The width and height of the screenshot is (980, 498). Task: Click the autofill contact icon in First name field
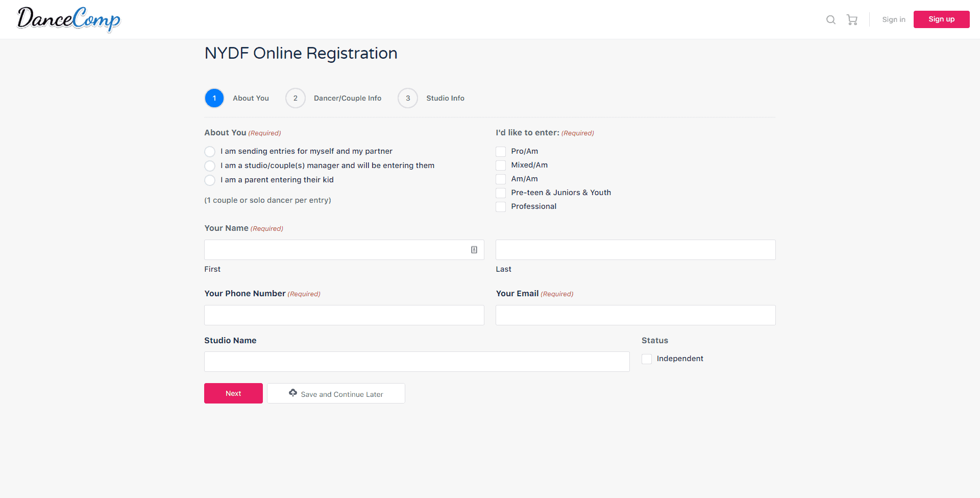474,250
